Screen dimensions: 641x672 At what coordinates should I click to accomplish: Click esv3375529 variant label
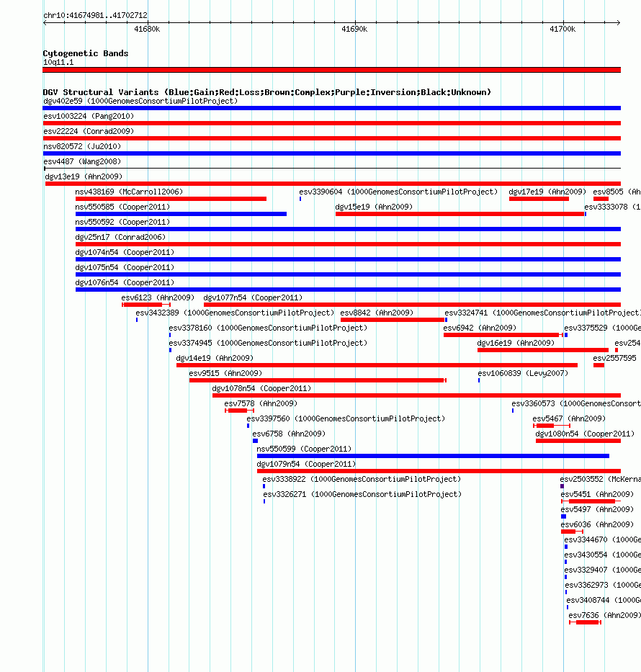(x=602, y=328)
